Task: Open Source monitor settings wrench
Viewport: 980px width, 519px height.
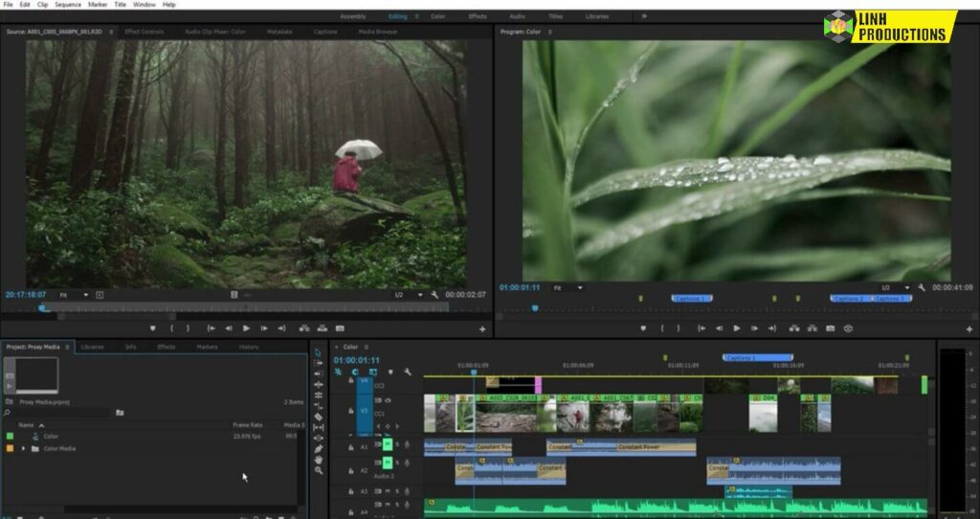Action: 435,295
